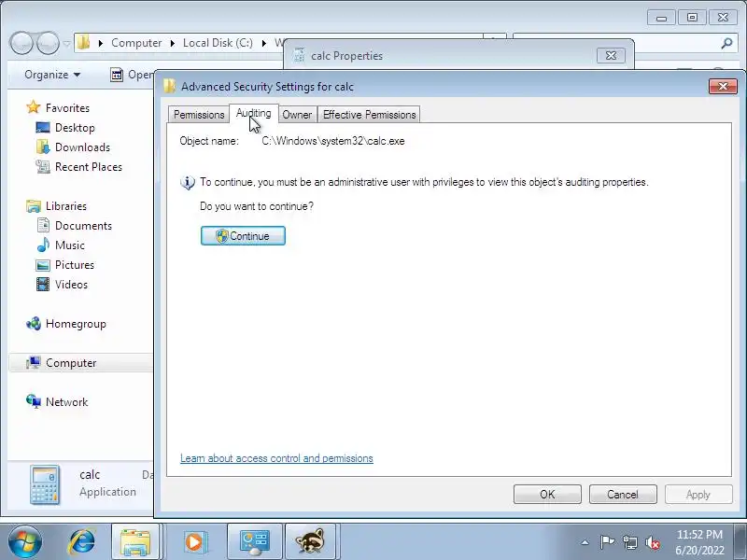Confirm the security settings with the OK button

(x=547, y=495)
